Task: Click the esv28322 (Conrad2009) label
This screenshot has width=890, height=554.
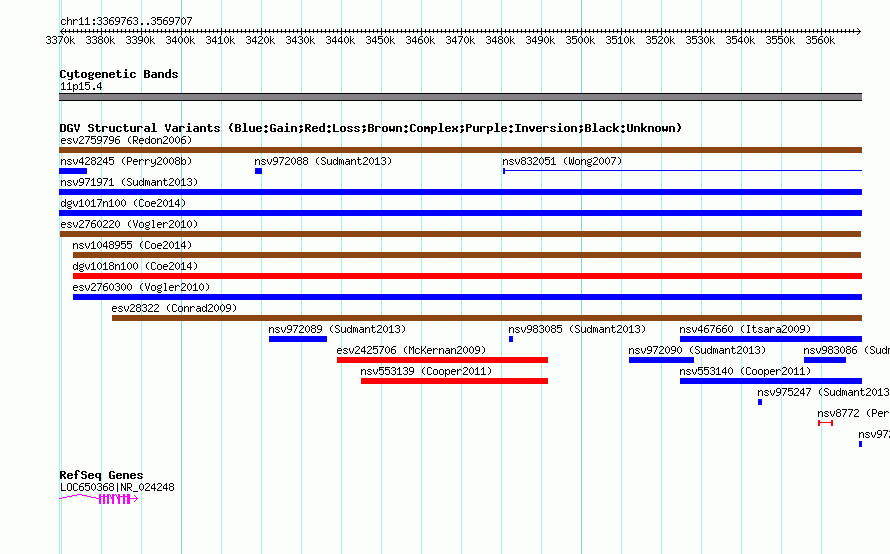Action: pos(174,308)
